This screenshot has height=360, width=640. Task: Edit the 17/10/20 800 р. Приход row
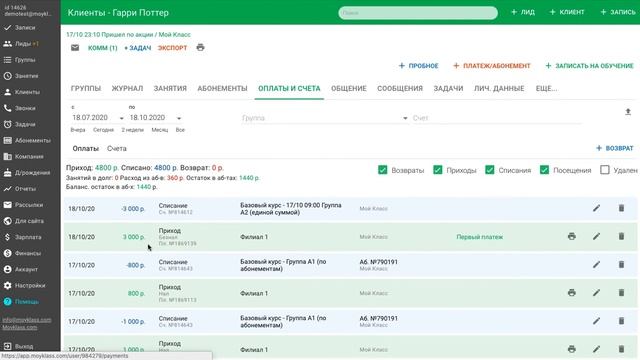pos(596,293)
